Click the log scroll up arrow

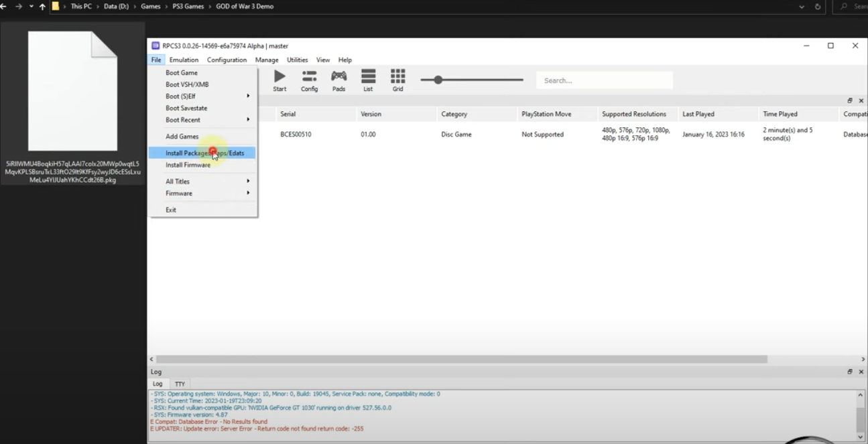tap(861, 395)
